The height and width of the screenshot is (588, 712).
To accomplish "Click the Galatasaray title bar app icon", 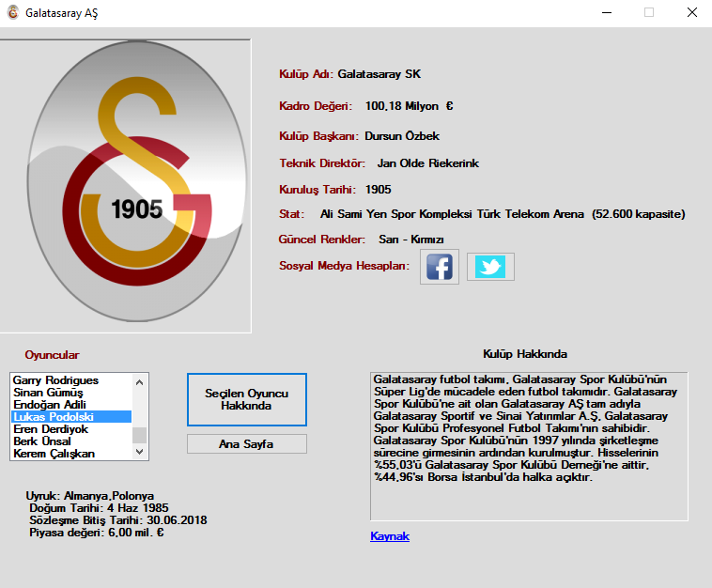I will (x=13, y=13).
